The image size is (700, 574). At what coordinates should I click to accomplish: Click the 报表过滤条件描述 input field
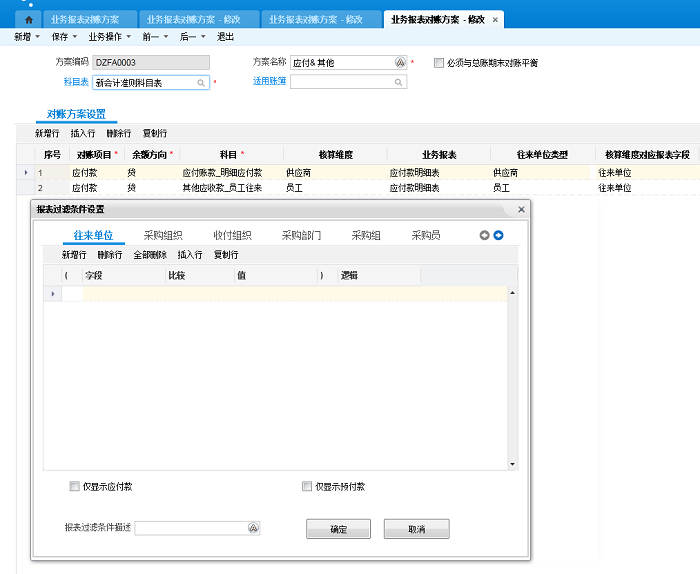190,527
